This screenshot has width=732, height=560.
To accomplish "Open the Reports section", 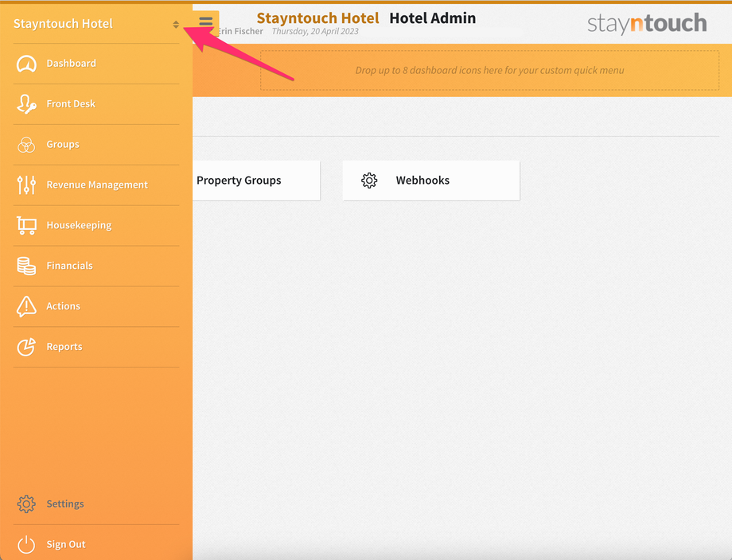I will pos(96,347).
